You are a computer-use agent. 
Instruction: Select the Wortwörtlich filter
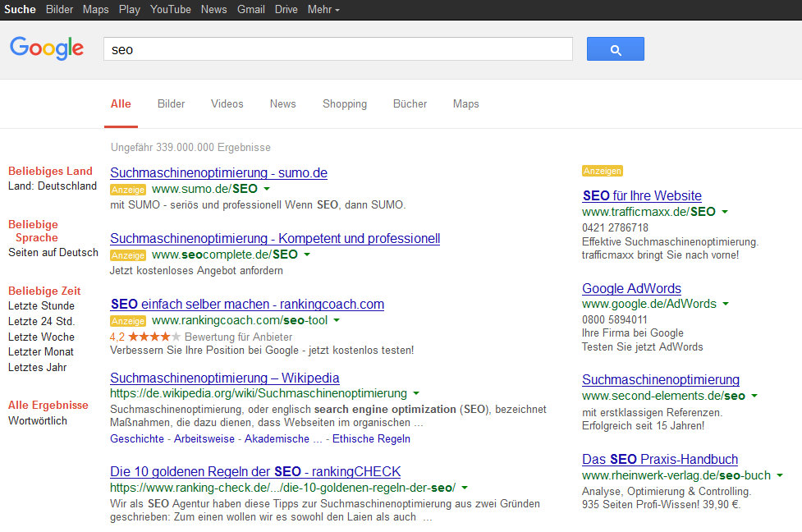37,420
